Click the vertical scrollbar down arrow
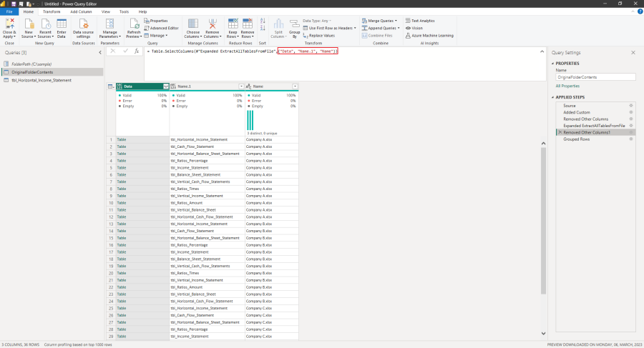The width and height of the screenshot is (644, 348). coord(543,334)
